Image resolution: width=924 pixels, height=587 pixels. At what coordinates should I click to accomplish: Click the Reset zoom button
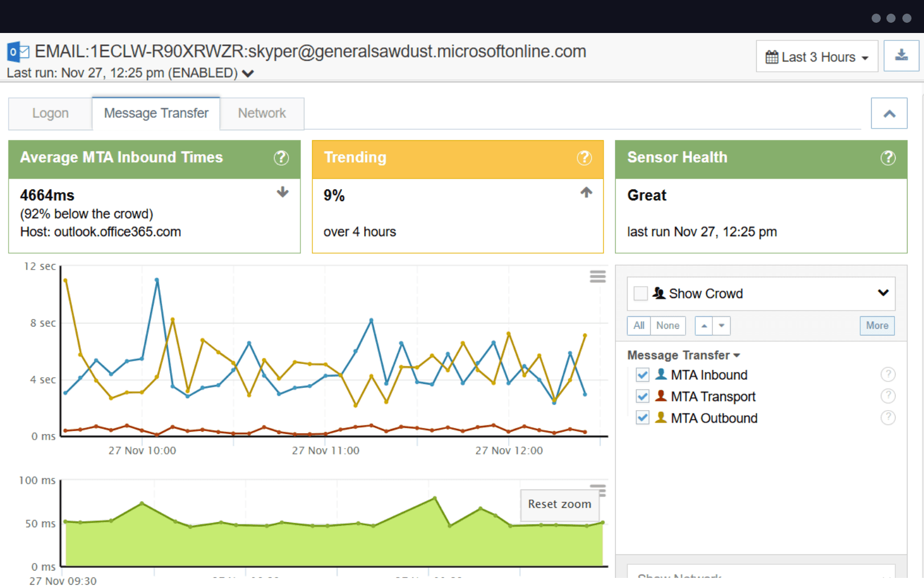pyautogui.click(x=559, y=505)
